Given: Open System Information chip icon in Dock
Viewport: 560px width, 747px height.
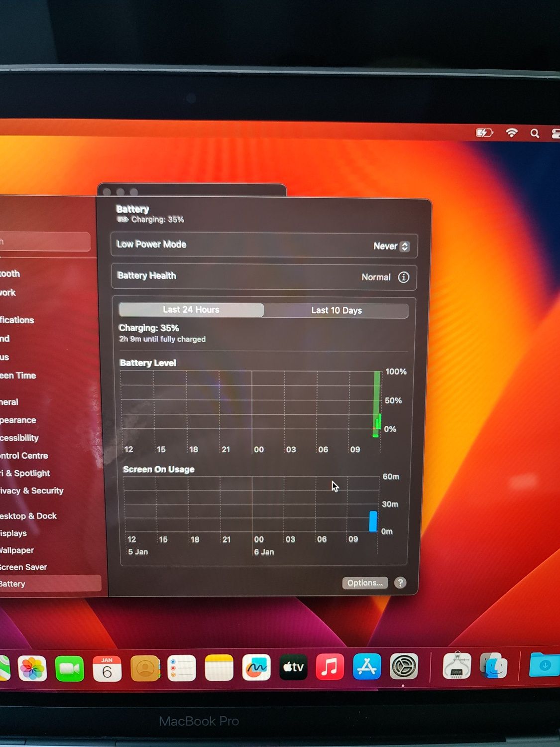Looking at the screenshot, I should (x=456, y=666).
